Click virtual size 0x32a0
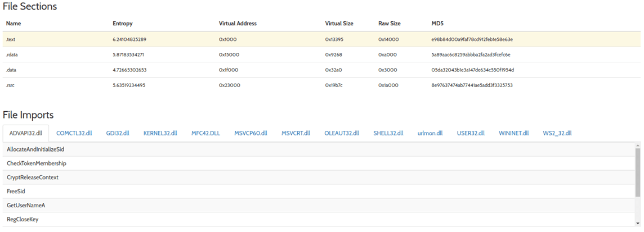Screen dimensions: 644x232 coord(333,70)
